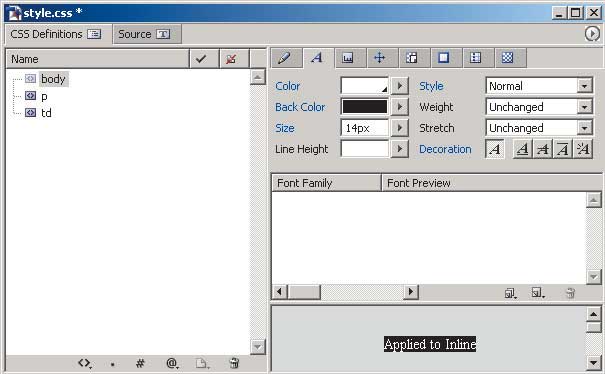Click the rules list scroll-down arrow

258,346
